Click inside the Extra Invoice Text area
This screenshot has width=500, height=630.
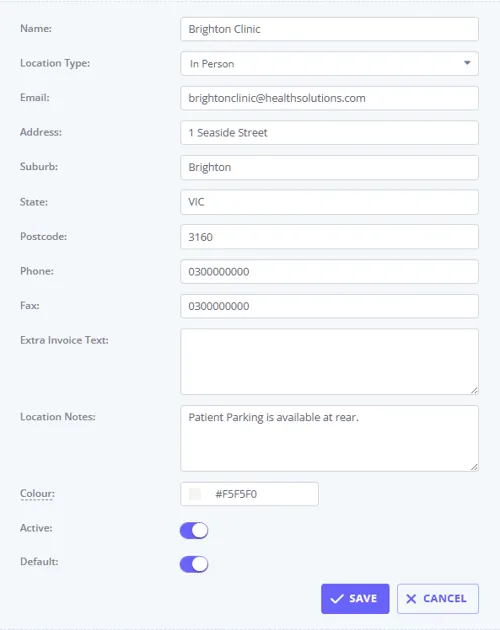(x=329, y=362)
